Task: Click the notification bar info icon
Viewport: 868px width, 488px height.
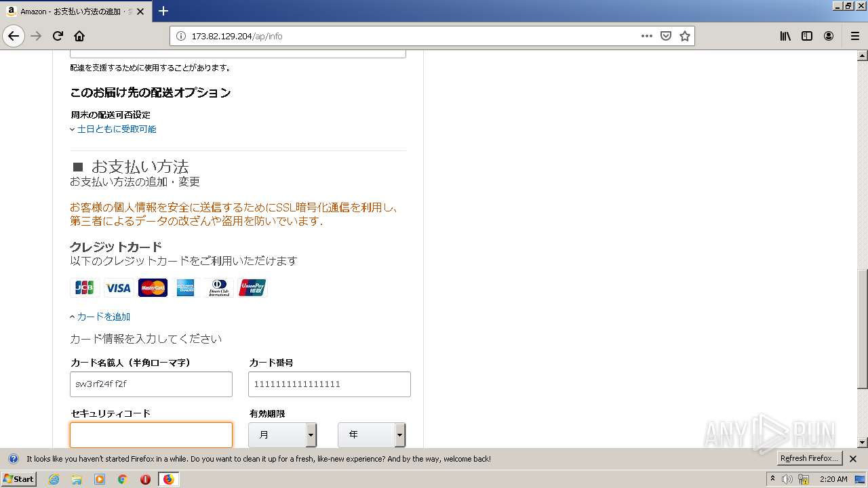Action: point(13,459)
